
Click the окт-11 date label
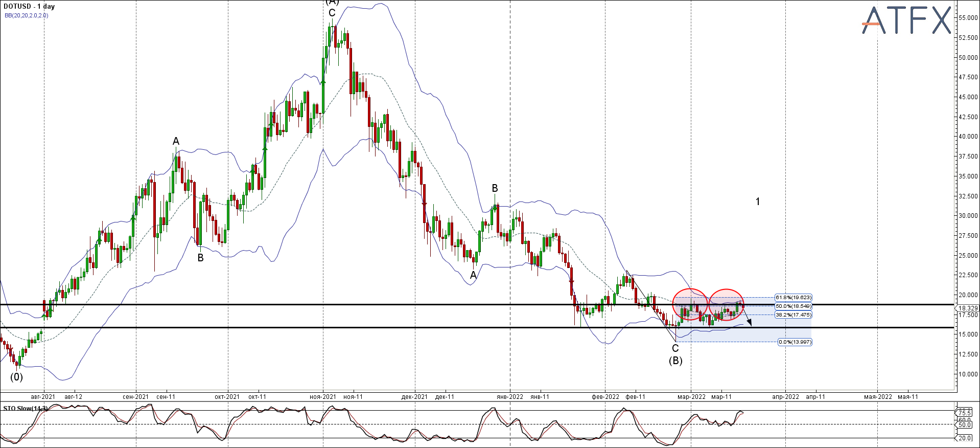coord(258,396)
